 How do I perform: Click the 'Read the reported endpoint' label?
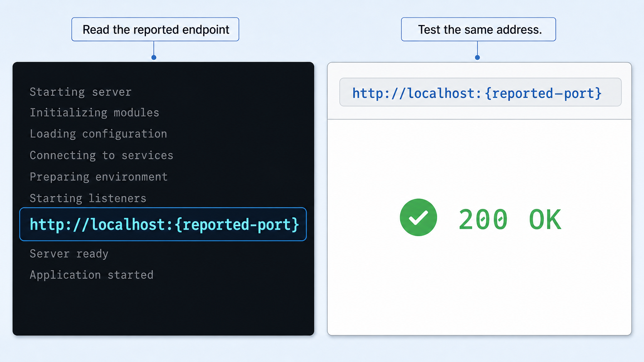tap(155, 29)
